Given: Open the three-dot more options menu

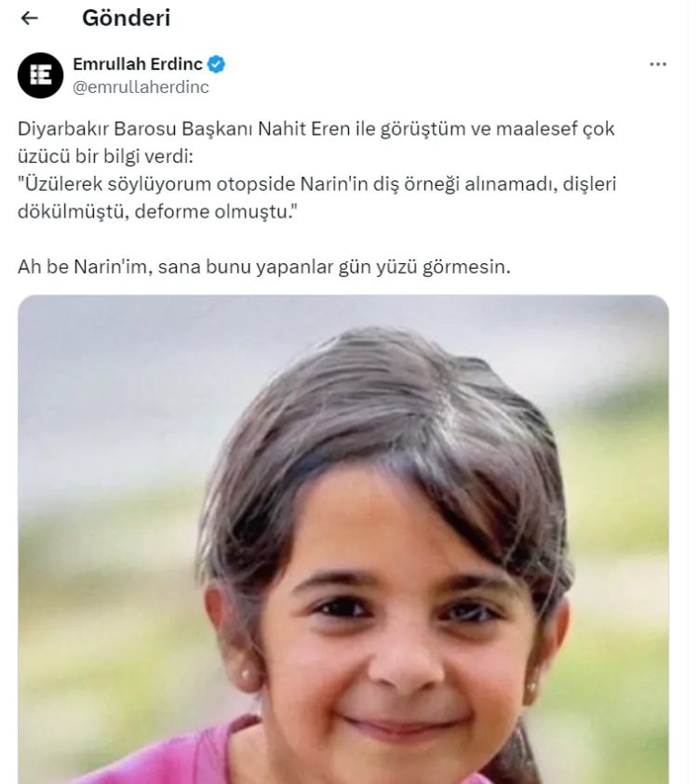Looking at the screenshot, I should [x=657, y=64].
